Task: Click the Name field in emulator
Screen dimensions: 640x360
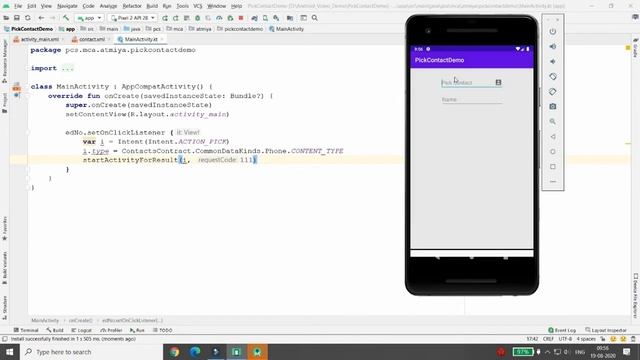Action: pos(471,100)
